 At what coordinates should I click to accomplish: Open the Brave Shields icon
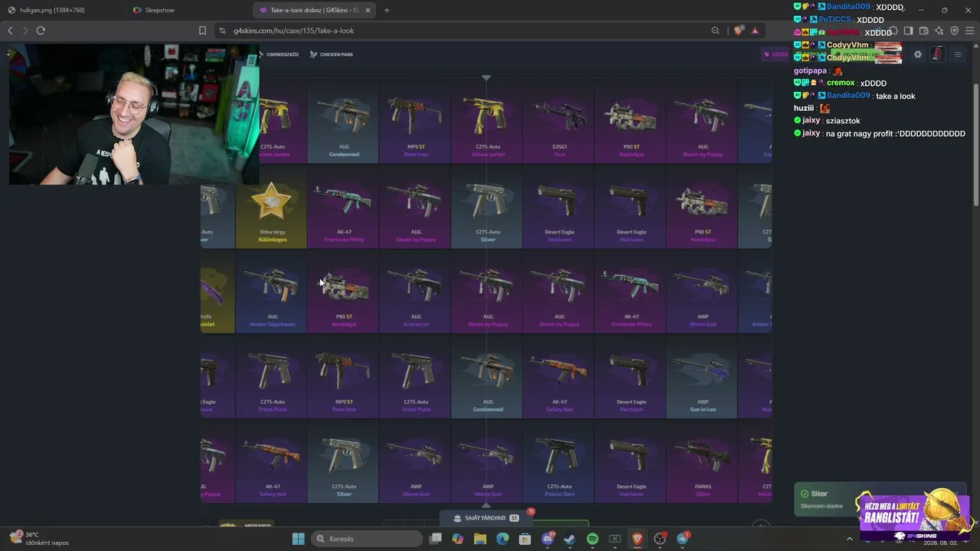pos(738,31)
